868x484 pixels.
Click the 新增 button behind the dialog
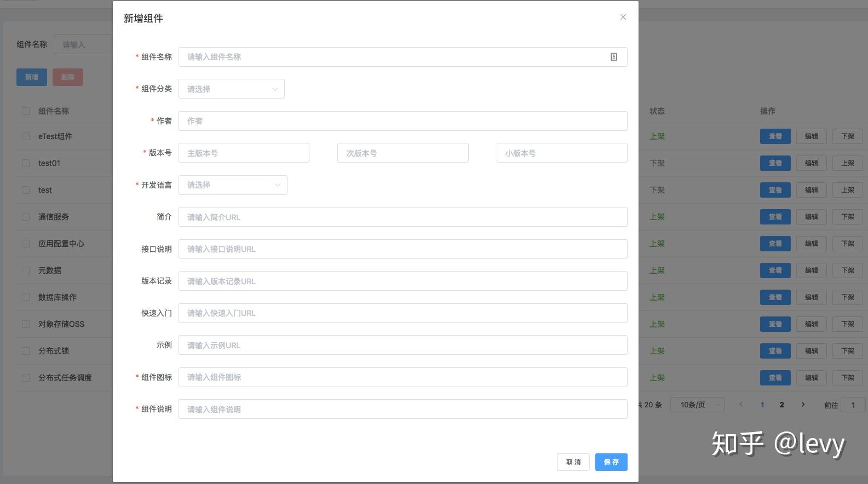(x=32, y=77)
